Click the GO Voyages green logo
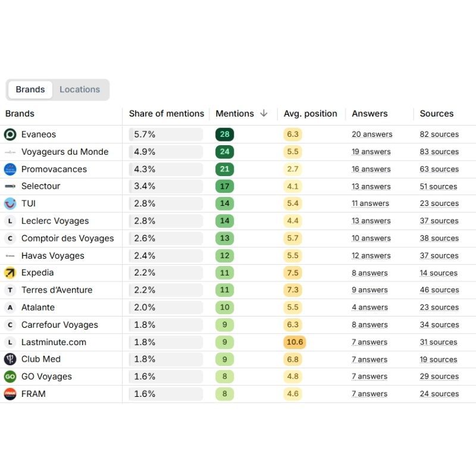This screenshot has height=476, width=476. coord(10,377)
